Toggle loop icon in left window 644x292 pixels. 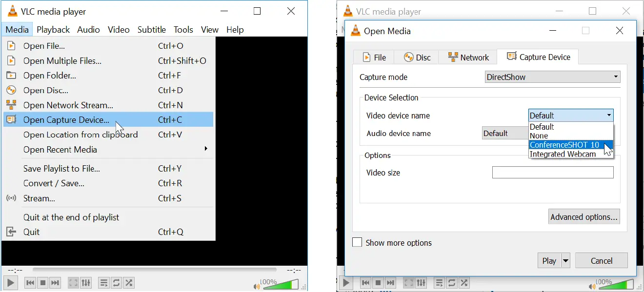click(x=116, y=283)
